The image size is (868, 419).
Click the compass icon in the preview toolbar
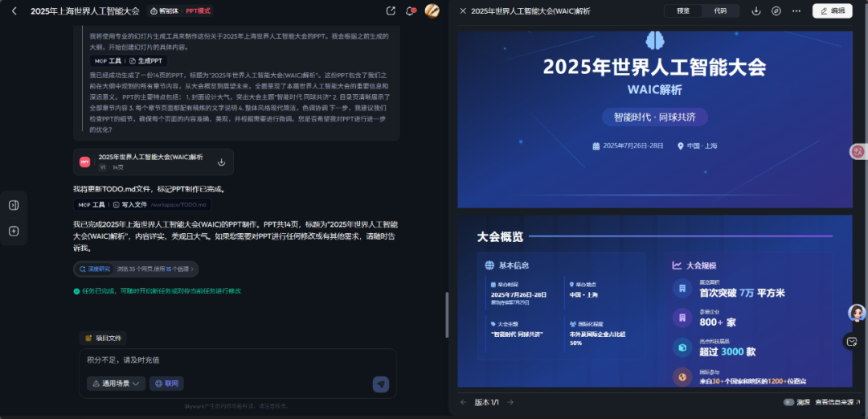776,11
